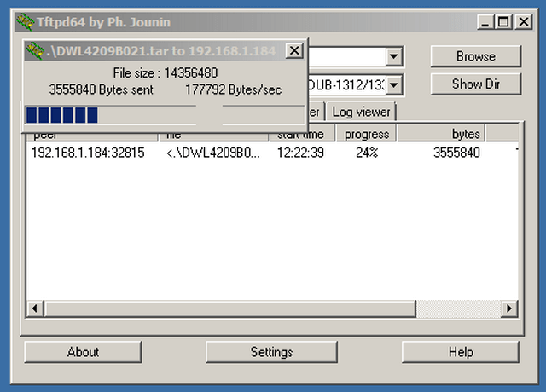Click the 3555840 Bytes sent label

click(x=101, y=89)
